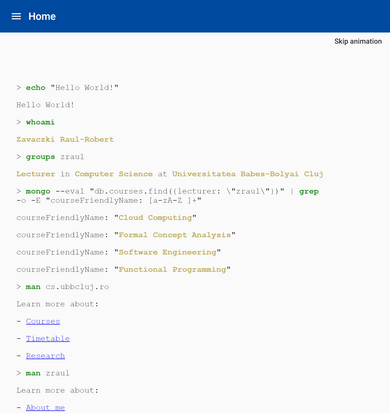This screenshot has height=414, width=390.
Task: Click the whoami command
Action: click(40, 122)
